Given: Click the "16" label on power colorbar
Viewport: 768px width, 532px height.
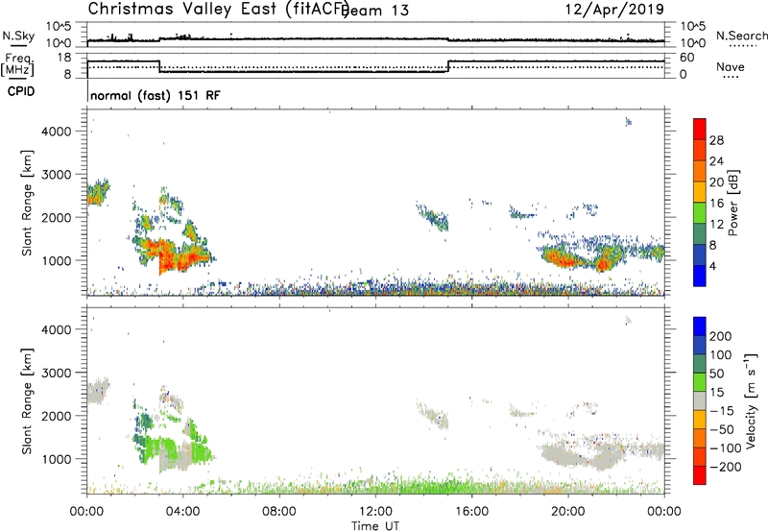Looking at the screenshot, I should pyautogui.click(x=716, y=204).
